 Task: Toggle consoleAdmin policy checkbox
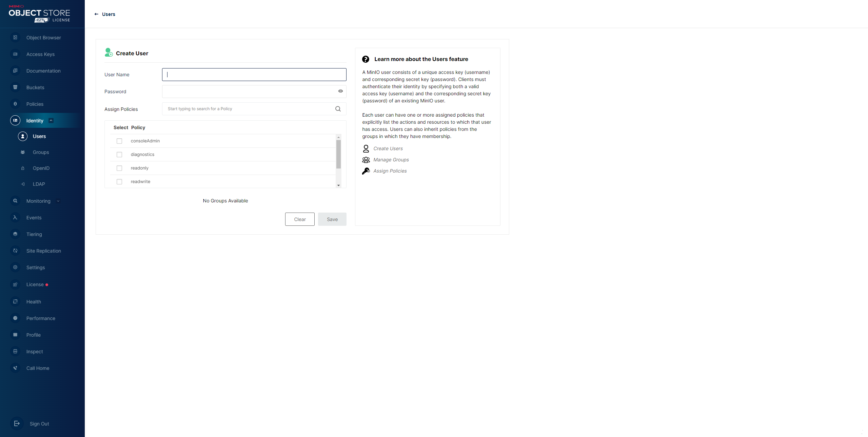coord(119,140)
